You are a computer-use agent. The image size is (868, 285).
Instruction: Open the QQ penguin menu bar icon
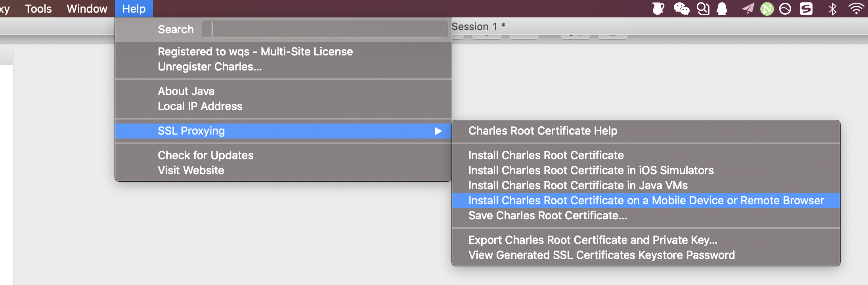coord(722,9)
